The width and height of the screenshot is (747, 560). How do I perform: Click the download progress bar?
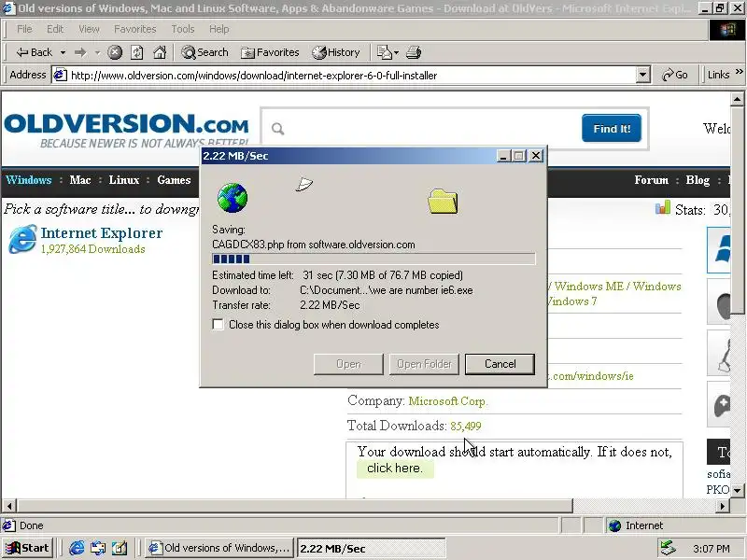point(373,259)
